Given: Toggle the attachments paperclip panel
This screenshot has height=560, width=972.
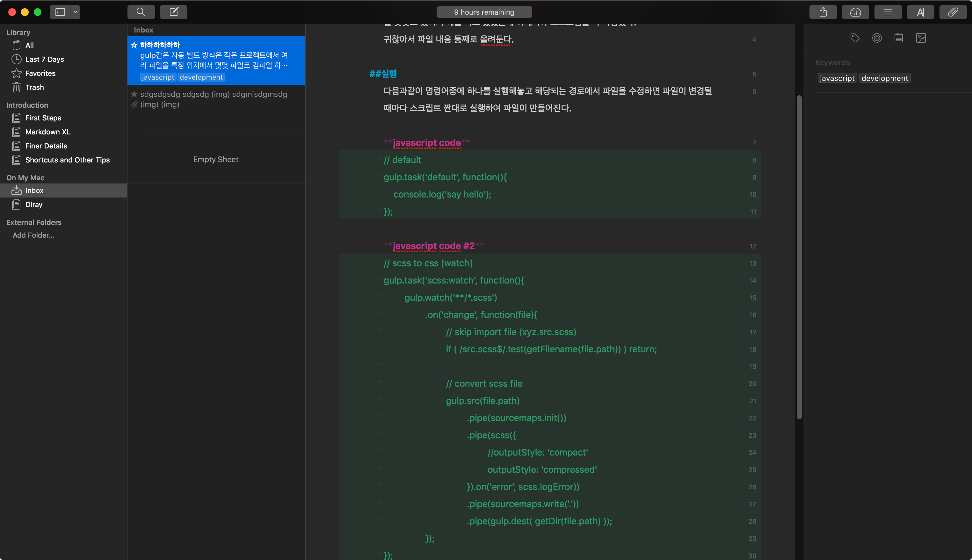Looking at the screenshot, I should pyautogui.click(x=953, y=12).
